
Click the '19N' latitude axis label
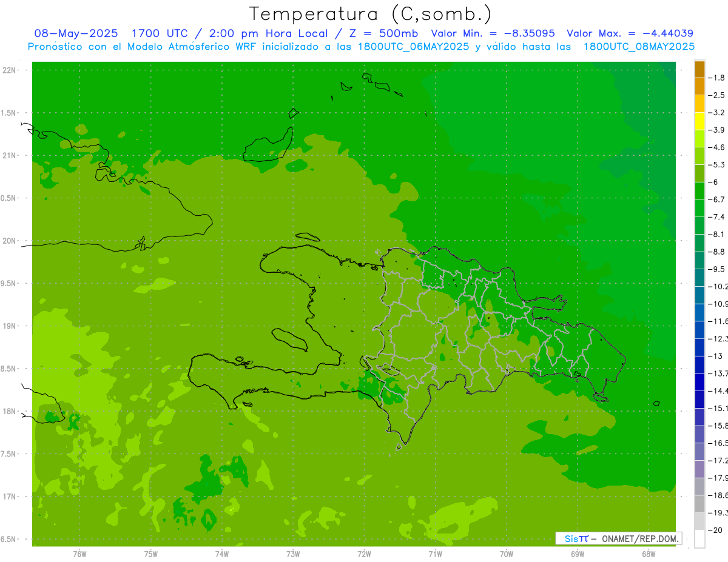click(x=9, y=326)
